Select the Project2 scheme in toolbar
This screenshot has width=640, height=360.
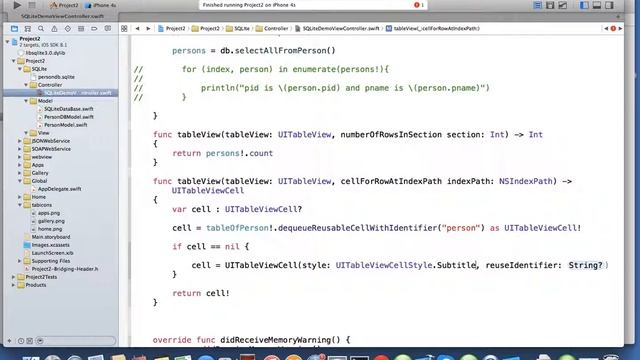point(64,5)
